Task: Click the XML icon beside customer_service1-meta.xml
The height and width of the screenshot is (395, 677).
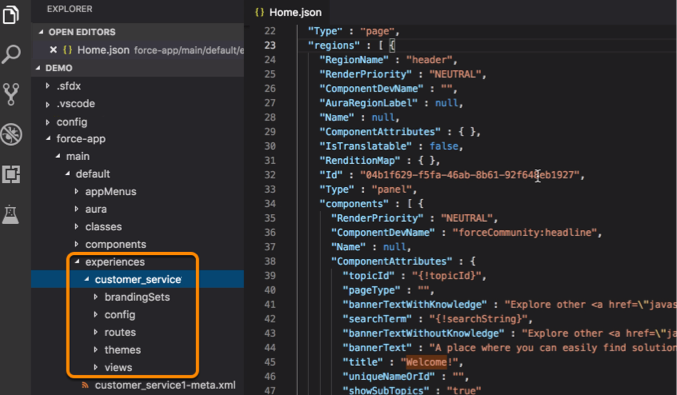Action: click(x=85, y=385)
